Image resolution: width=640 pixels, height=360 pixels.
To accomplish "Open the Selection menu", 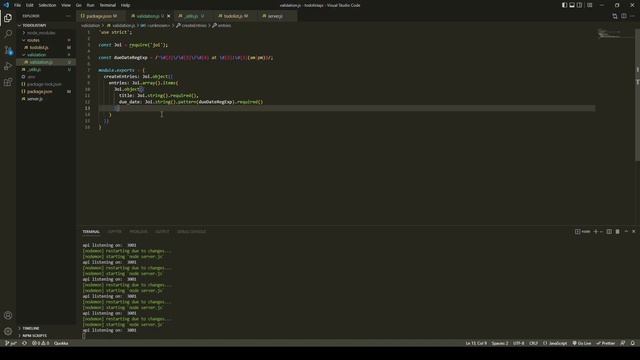I will [x=47, y=5].
